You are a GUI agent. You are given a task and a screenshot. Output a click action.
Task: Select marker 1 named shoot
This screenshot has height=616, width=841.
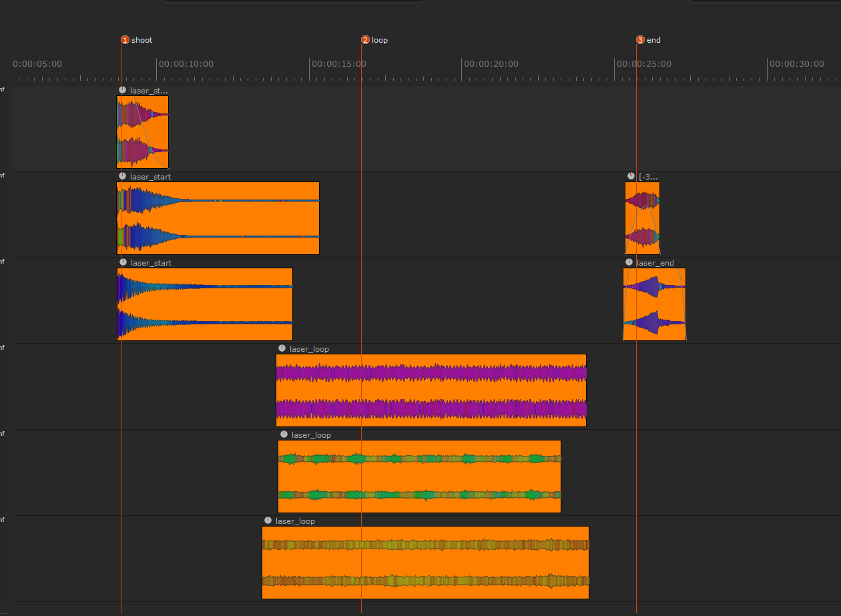click(125, 40)
